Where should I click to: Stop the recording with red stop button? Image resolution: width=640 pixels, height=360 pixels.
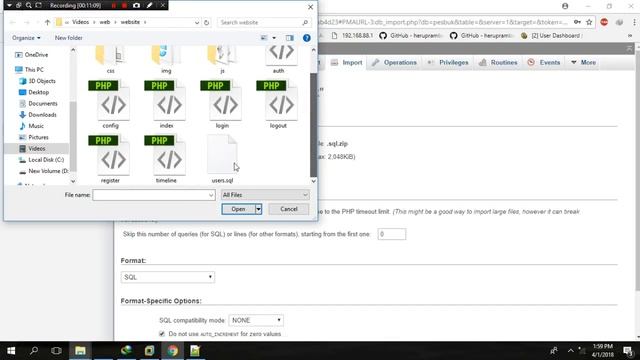[124, 5]
